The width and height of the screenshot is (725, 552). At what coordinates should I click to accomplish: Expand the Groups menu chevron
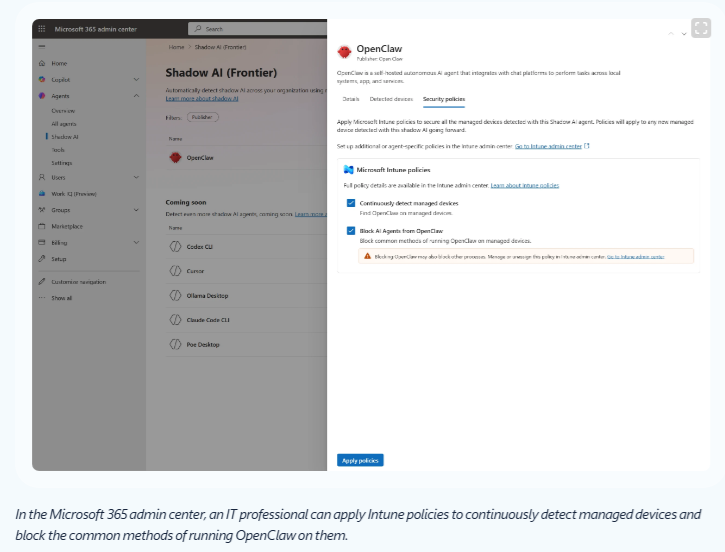[136, 210]
